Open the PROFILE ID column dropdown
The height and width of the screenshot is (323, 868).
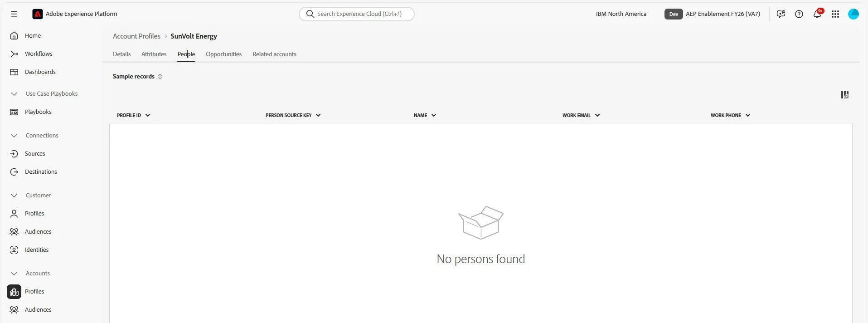click(148, 115)
